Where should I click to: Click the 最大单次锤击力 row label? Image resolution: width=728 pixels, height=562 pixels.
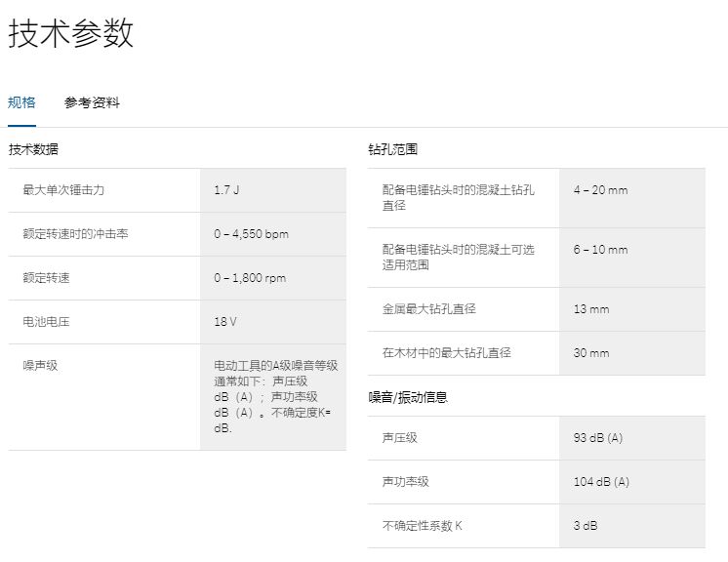pos(63,190)
